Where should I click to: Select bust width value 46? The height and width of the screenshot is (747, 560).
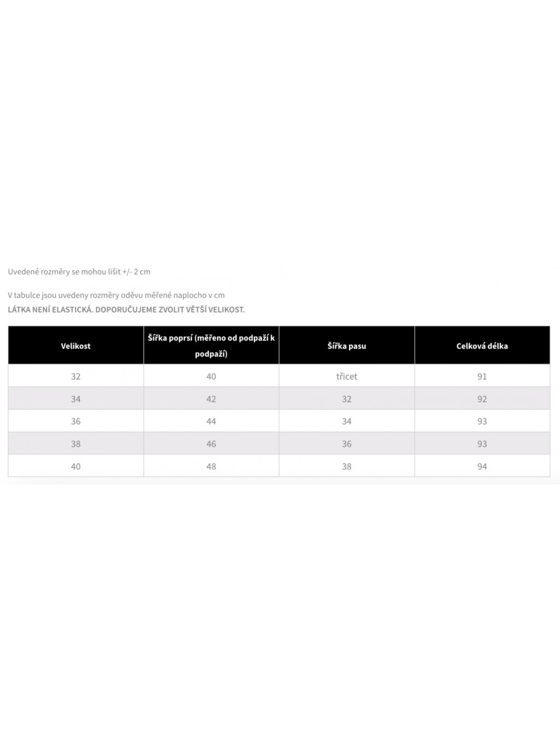tap(211, 443)
